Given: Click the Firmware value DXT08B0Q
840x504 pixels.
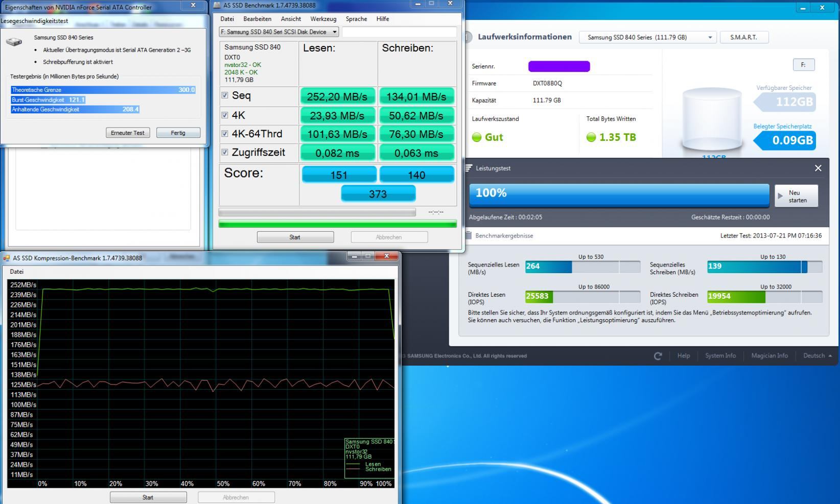Looking at the screenshot, I should click(x=547, y=83).
